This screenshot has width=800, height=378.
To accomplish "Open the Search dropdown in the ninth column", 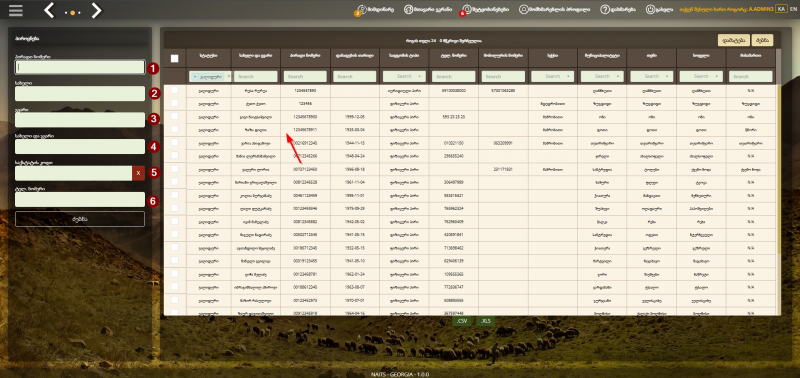I will tap(602, 76).
